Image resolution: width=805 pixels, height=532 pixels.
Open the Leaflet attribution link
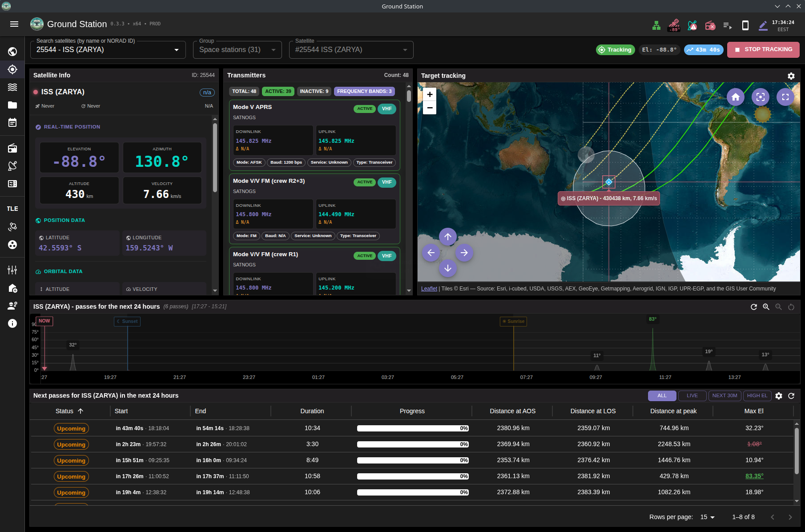click(x=429, y=289)
